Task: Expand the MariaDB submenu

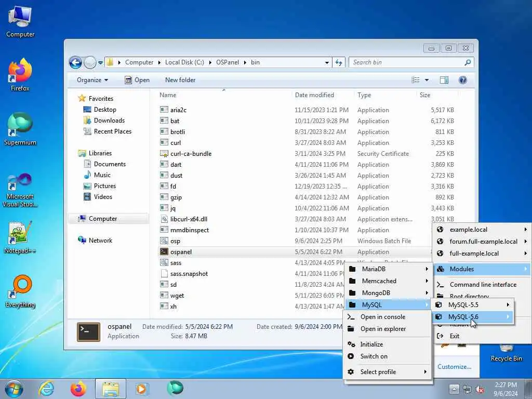Action: (x=388, y=269)
